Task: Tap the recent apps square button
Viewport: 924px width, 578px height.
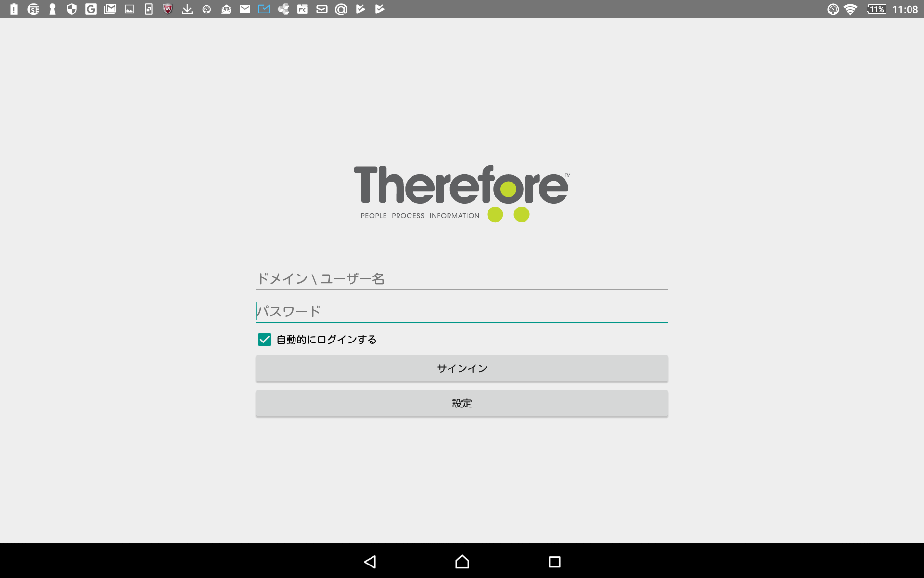Action: tap(554, 562)
